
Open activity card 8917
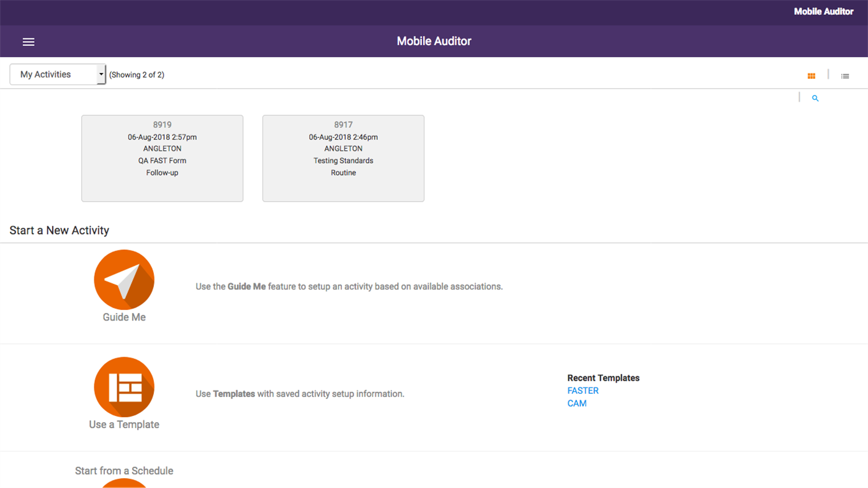coord(343,158)
